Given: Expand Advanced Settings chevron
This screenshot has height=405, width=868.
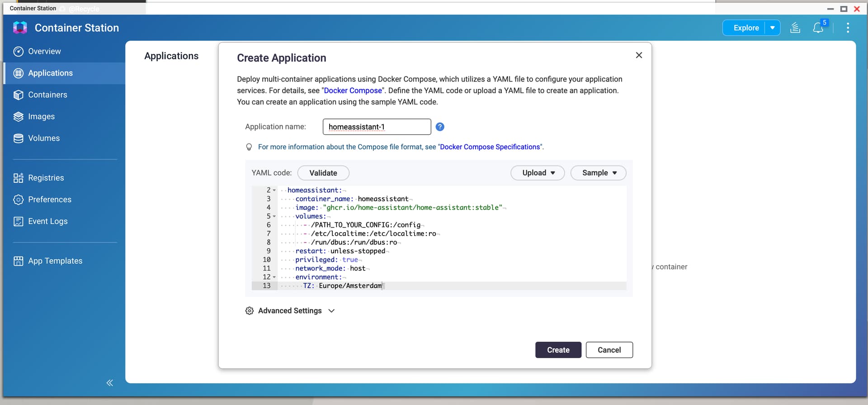Looking at the screenshot, I should (x=331, y=311).
